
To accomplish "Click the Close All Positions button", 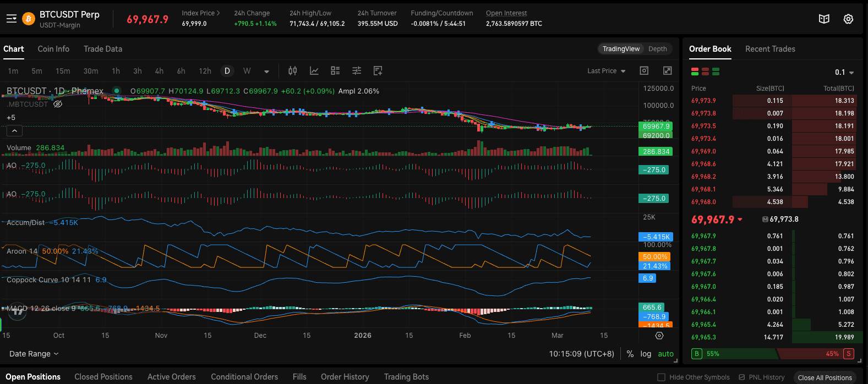I will point(825,377).
